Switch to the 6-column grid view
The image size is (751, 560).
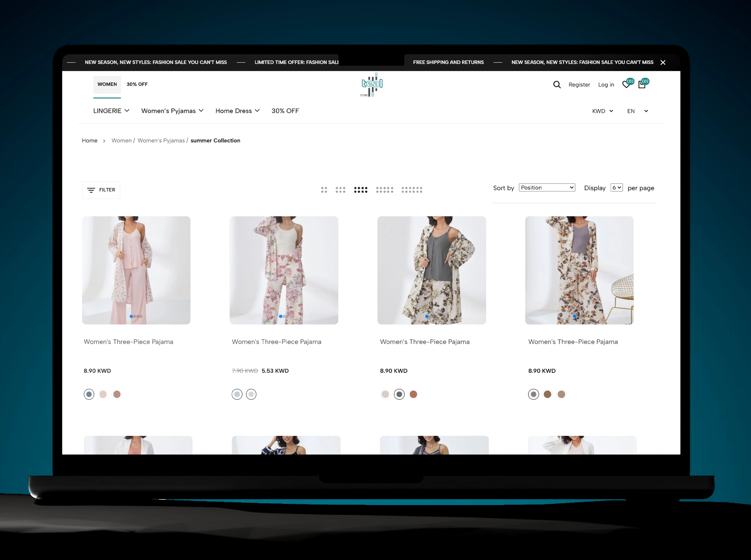412,190
